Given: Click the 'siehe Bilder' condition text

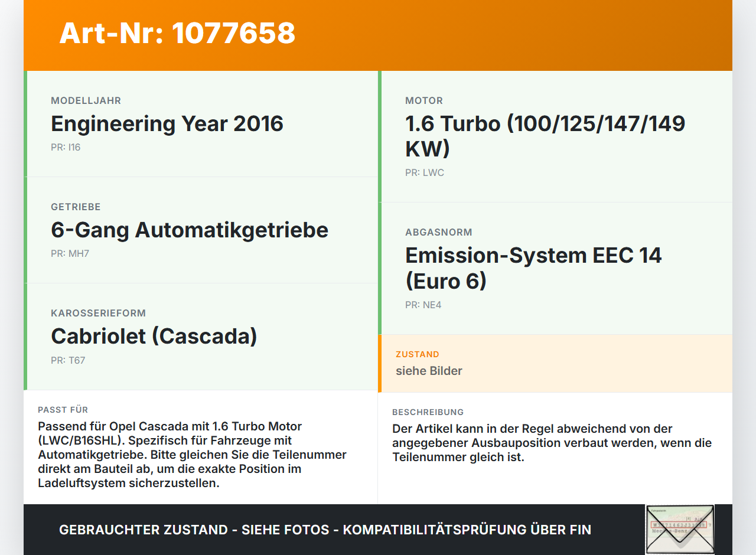Looking at the screenshot, I should pyautogui.click(x=429, y=371).
